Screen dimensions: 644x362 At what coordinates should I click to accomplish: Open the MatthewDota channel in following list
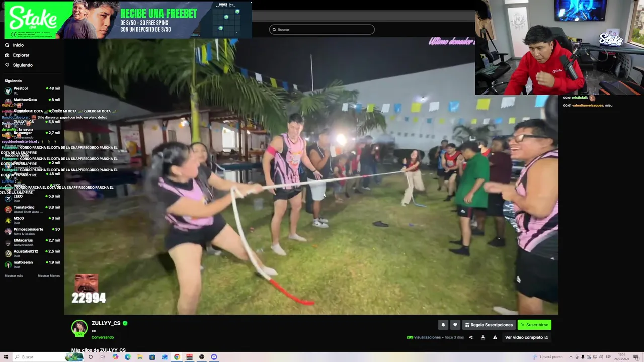tap(32, 101)
